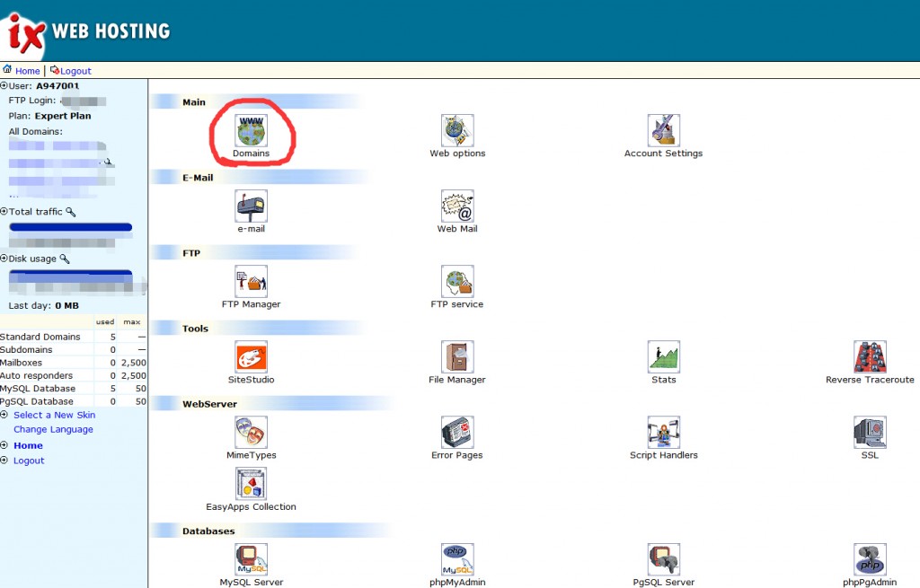The width and height of the screenshot is (920, 588).
Task: Click the user ID A947001
Action: click(57, 85)
